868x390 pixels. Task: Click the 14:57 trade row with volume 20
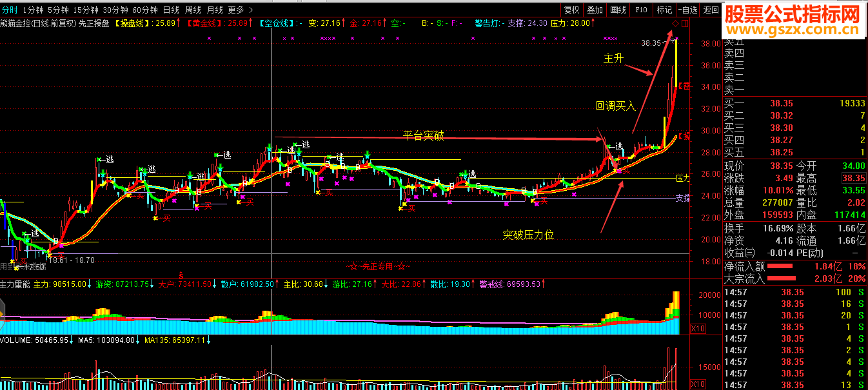point(794,315)
